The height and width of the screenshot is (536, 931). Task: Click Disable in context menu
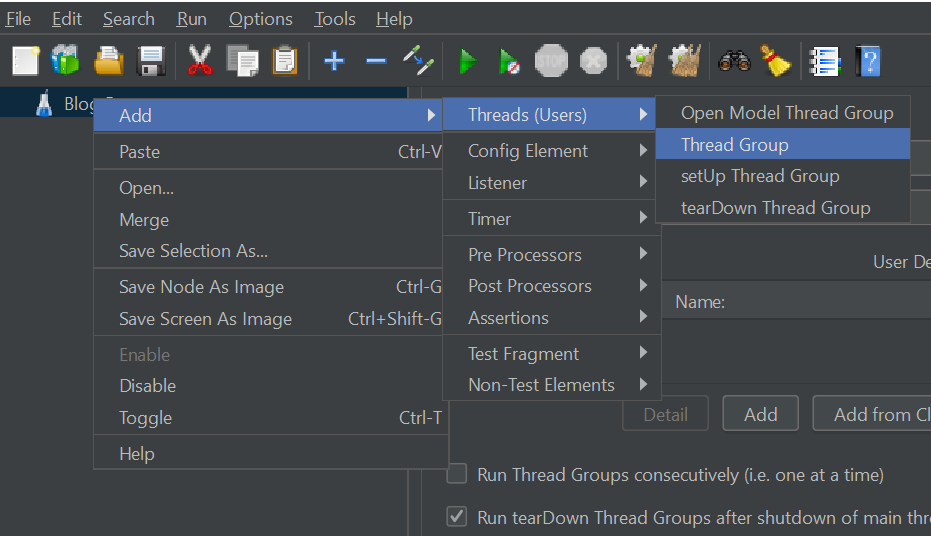(268, 386)
